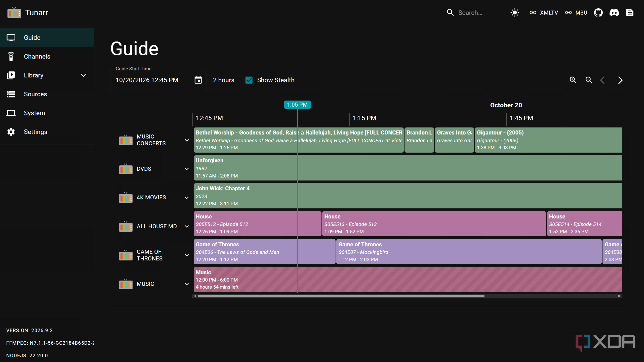Go to previous guide time window
The image size is (644, 362).
pos(602,80)
